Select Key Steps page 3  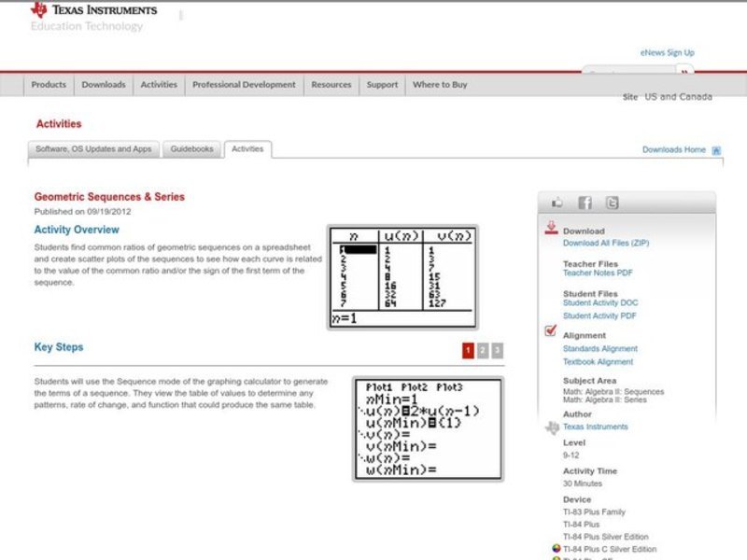tap(495, 349)
